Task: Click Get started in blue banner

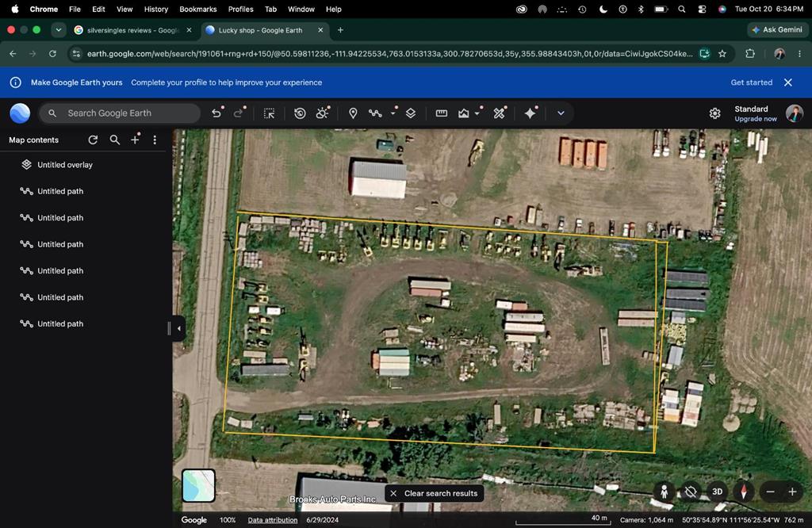Action: click(x=752, y=82)
